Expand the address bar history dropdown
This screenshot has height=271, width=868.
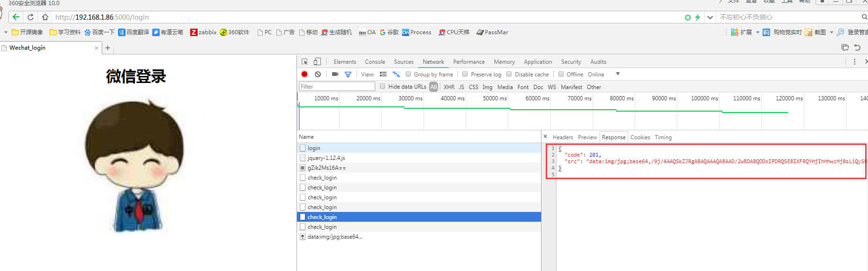coord(710,17)
